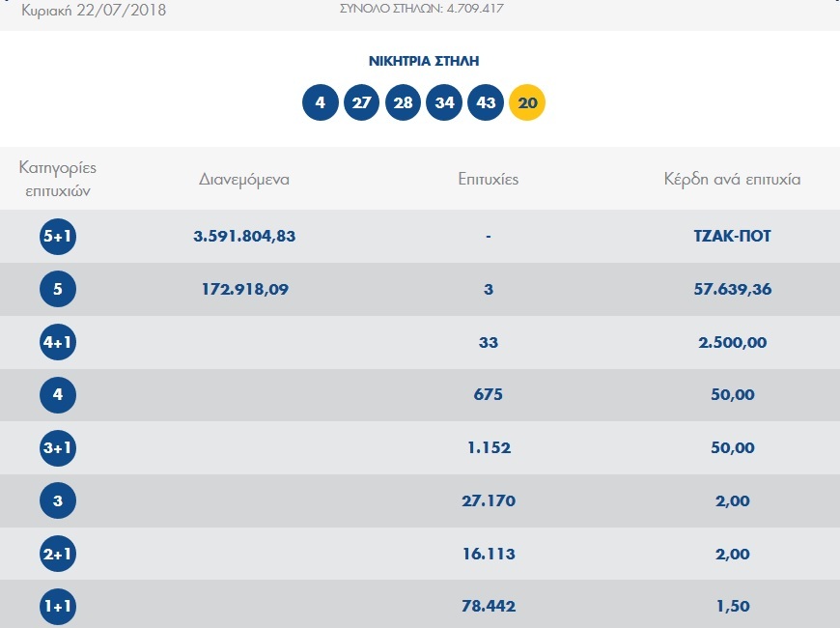Click the Διανεμόμενα column header

(244, 180)
